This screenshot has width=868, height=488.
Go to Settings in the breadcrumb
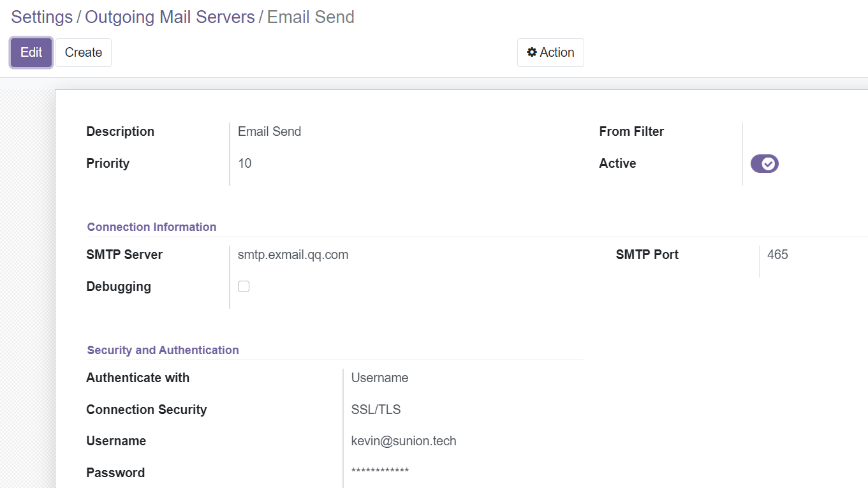(42, 17)
